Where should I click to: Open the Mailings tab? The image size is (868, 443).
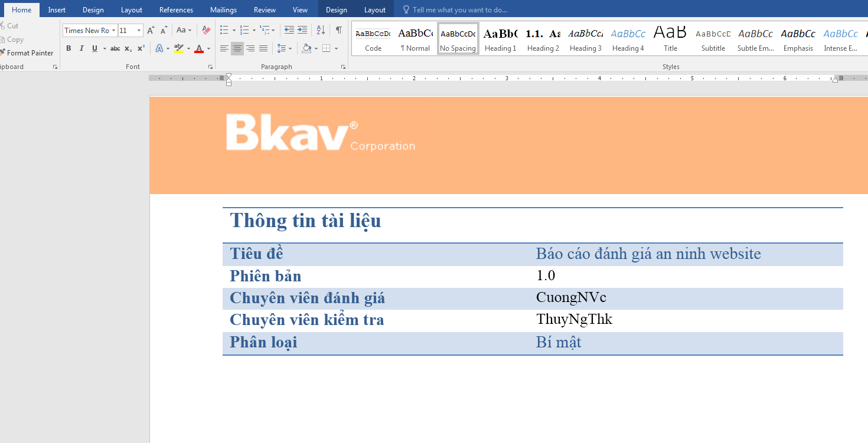tap(223, 10)
